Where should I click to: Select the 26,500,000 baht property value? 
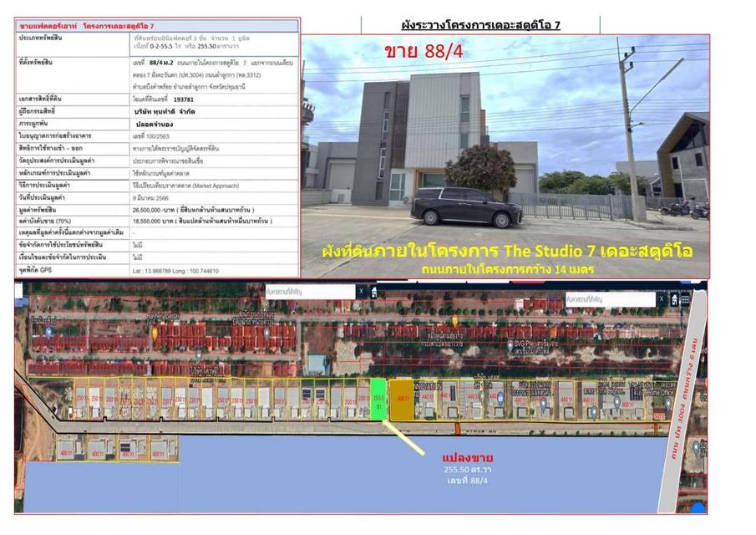[193, 210]
